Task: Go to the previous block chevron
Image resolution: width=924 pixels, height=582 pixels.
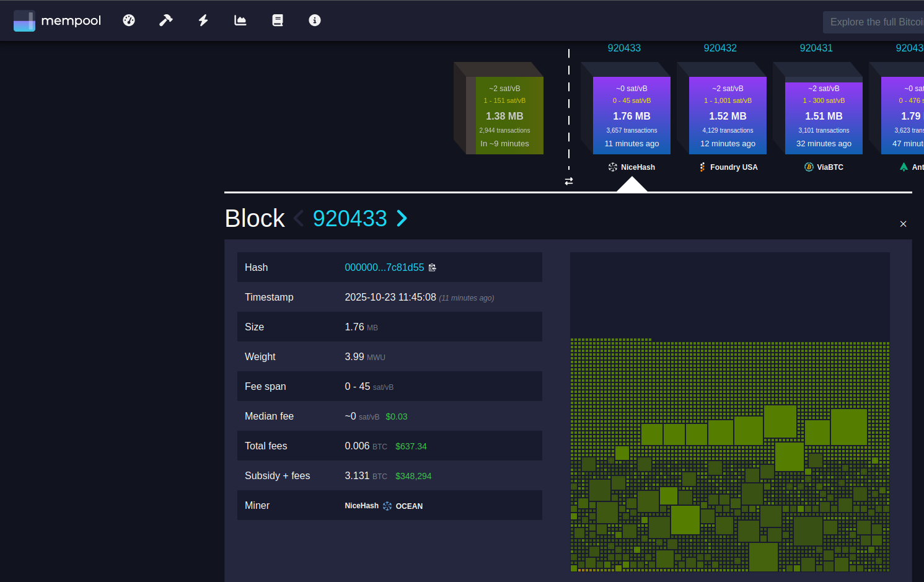Action: click(x=299, y=218)
